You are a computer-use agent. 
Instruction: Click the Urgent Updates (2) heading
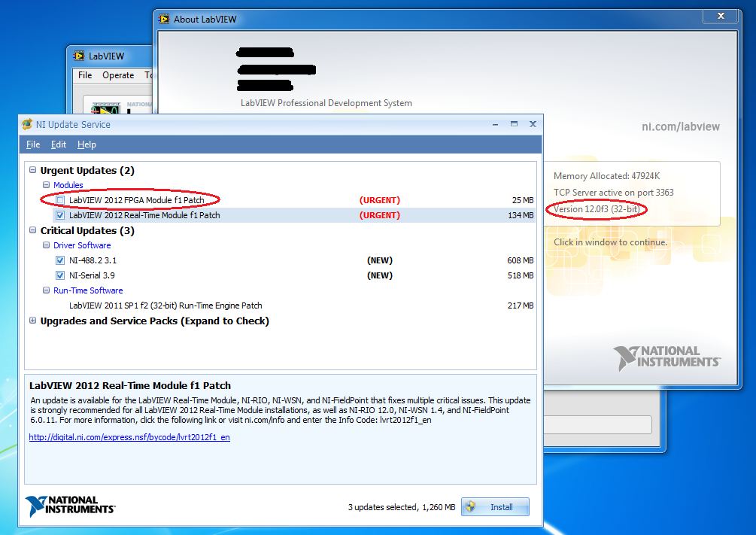pos(87,170)
